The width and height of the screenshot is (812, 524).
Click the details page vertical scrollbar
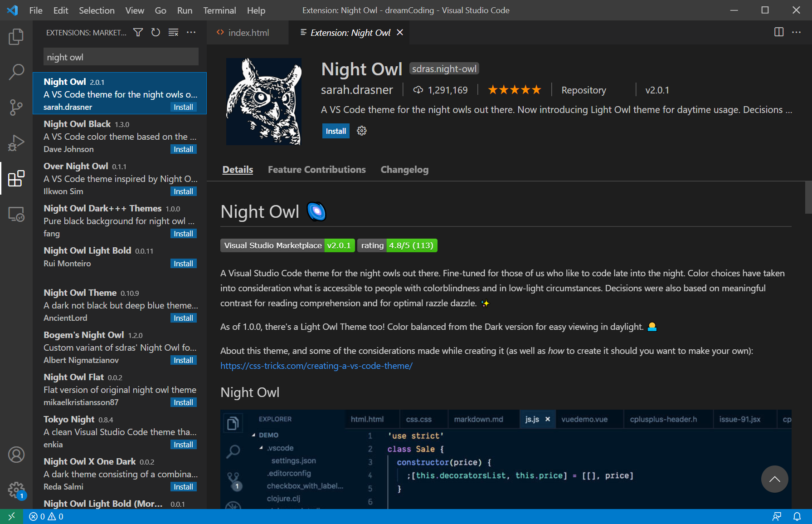(x=808, y=197)
